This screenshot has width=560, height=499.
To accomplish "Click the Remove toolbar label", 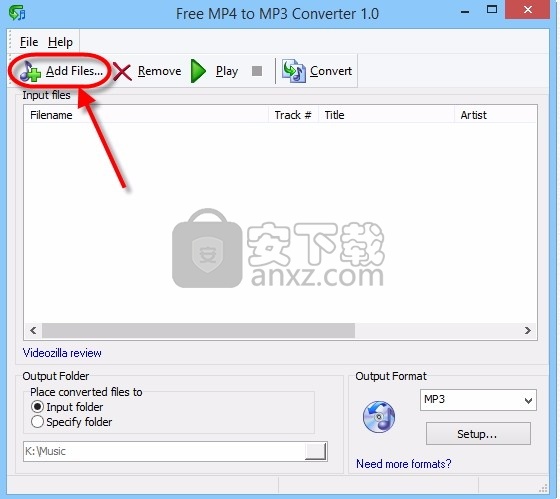I will pyautogui.click(x=159, y=71).
